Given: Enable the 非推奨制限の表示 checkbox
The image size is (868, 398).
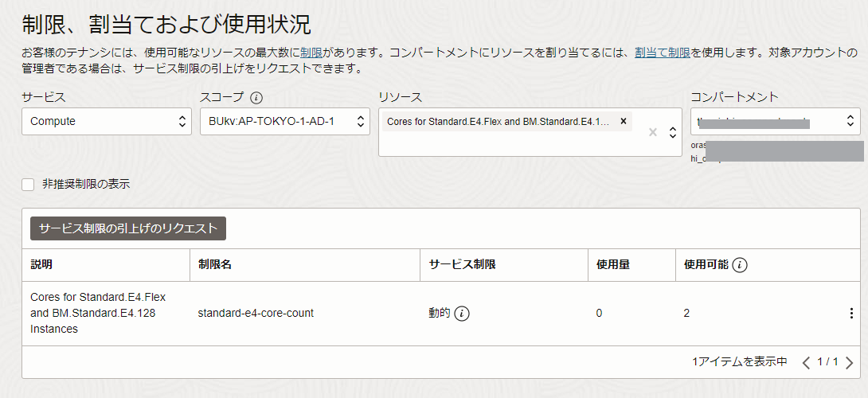Looking at the screenshot, I should (28, 185).
